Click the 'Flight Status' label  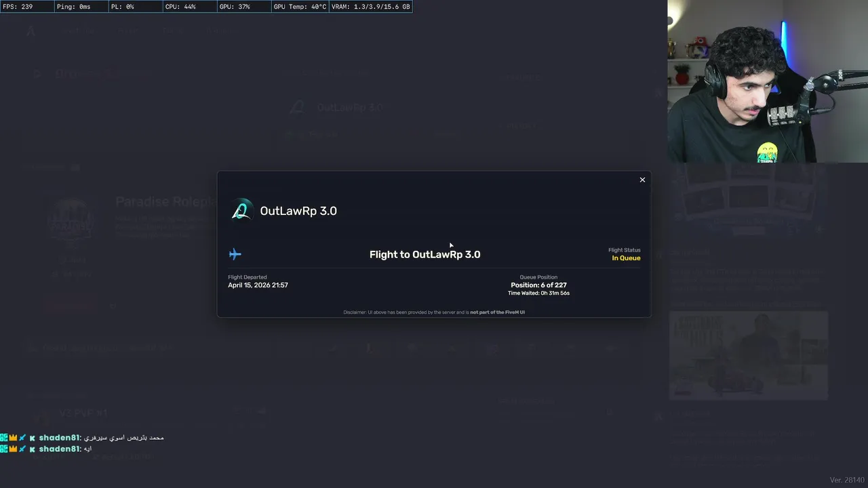pyautogui.click(x=625, y=250)
